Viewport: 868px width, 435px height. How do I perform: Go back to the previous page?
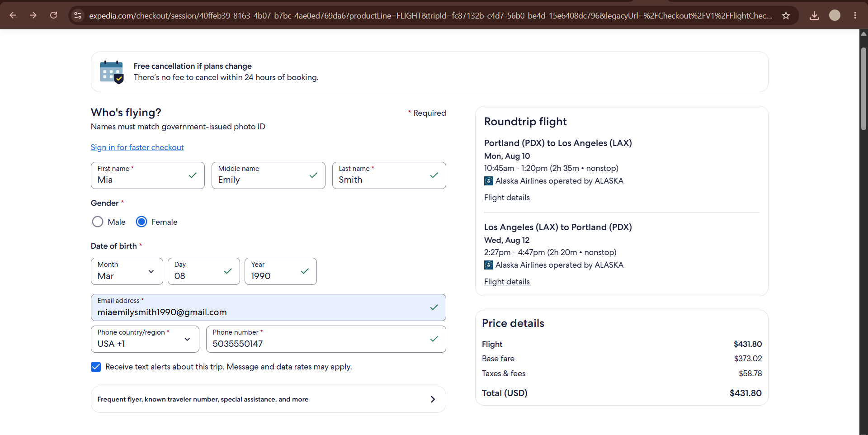click(x=13, y=15)
